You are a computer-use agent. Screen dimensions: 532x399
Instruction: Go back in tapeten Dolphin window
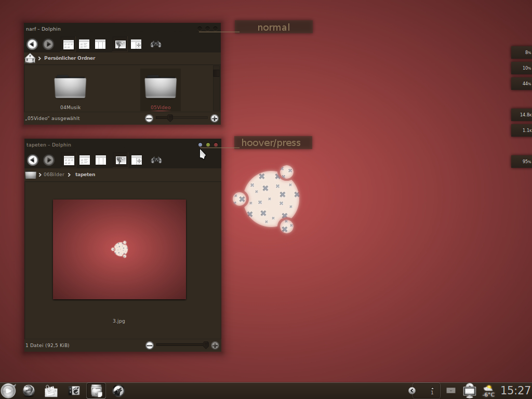[x=33, y=160]
